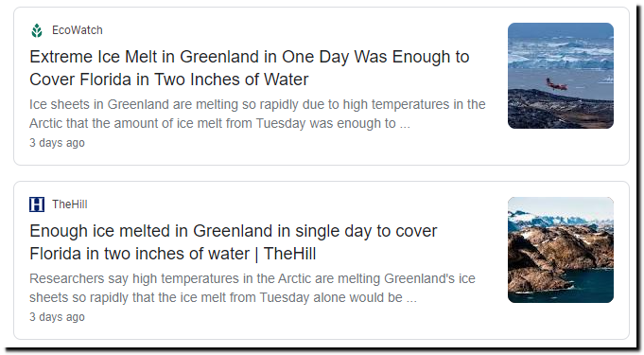This screenshot has width=644, height=355.
Task: Open the "Extreme Ice Melt in Greenland" headline
Action: point(250,68)
